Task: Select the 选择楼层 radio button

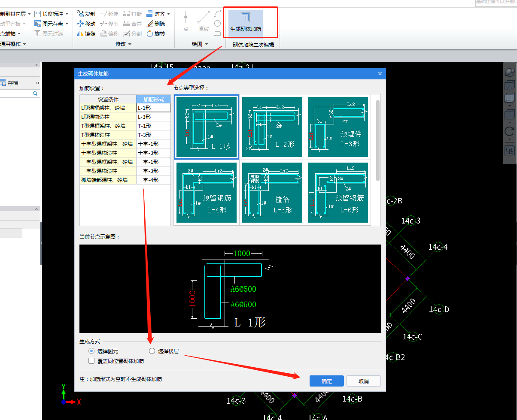Action: [x=152, y=351]
